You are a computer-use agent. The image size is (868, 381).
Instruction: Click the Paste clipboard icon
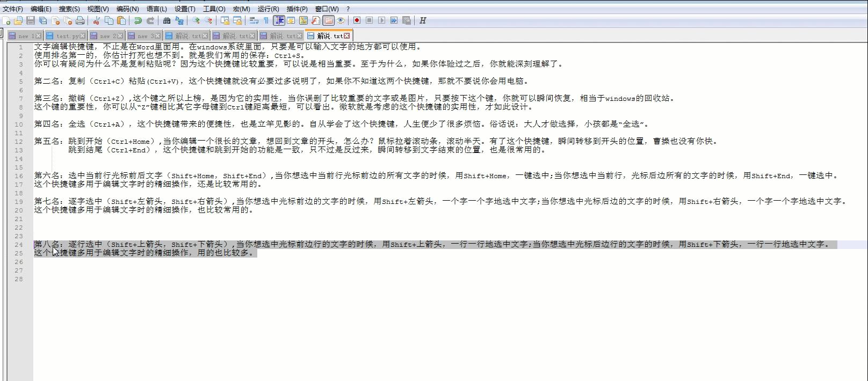point(121,20)
